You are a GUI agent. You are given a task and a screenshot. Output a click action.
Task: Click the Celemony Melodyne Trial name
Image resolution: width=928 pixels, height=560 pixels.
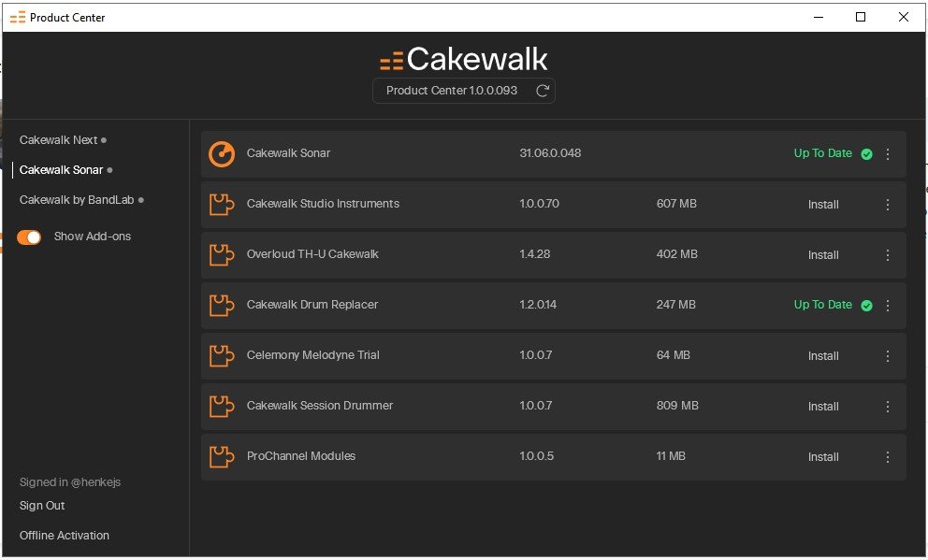click(x=313, y=355)
